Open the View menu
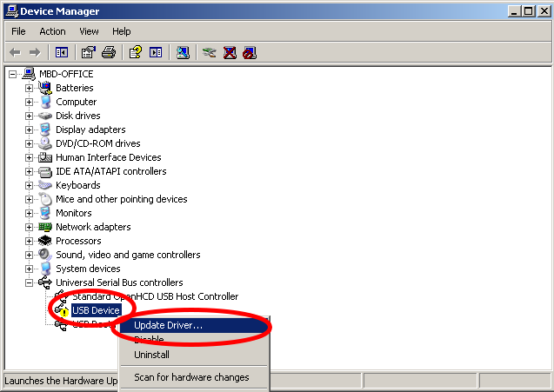Viewport: 554px width, 392px height. coord(89,31)
